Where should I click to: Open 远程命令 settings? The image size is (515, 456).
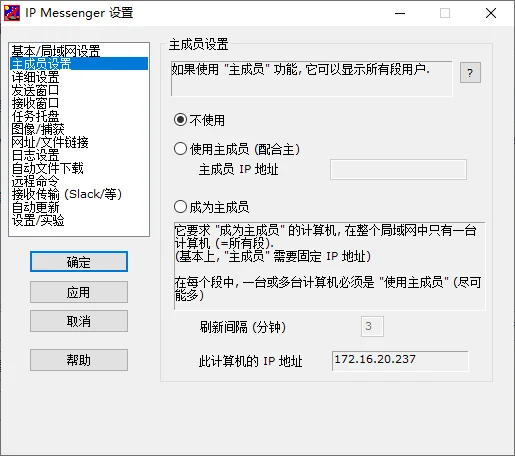pyautogui.click(x=79, y=181)
